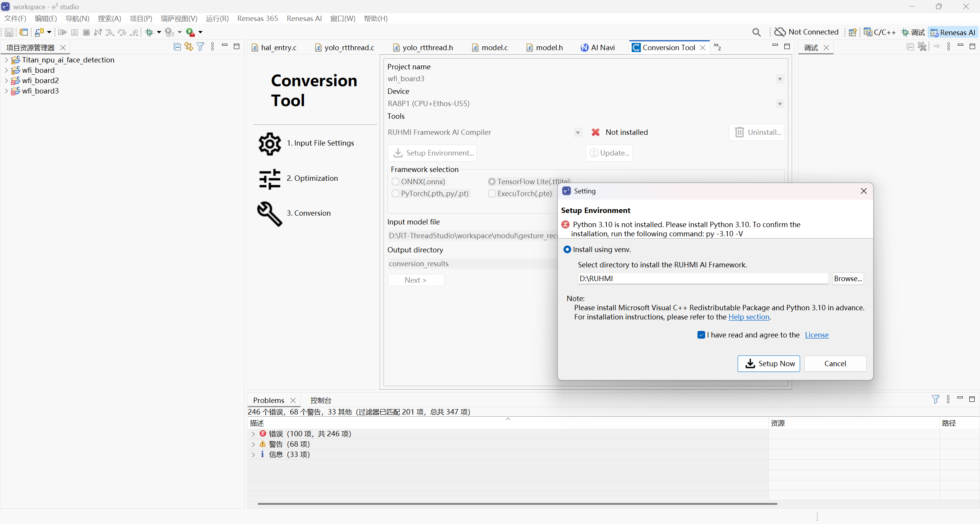The width and height of the screenshot is (980, 524).
Task: Click the Suspend debug toolbar icon
Action: point(75,33)
